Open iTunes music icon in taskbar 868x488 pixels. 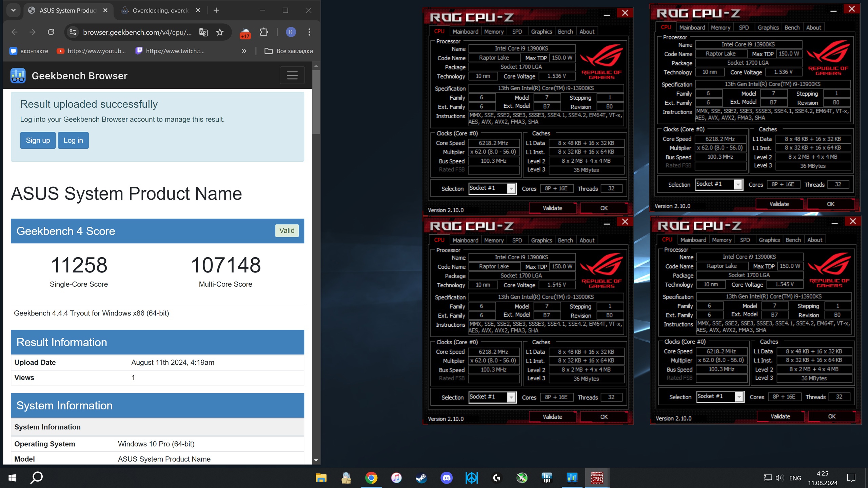pyautogui.click(x=396, y=478)
